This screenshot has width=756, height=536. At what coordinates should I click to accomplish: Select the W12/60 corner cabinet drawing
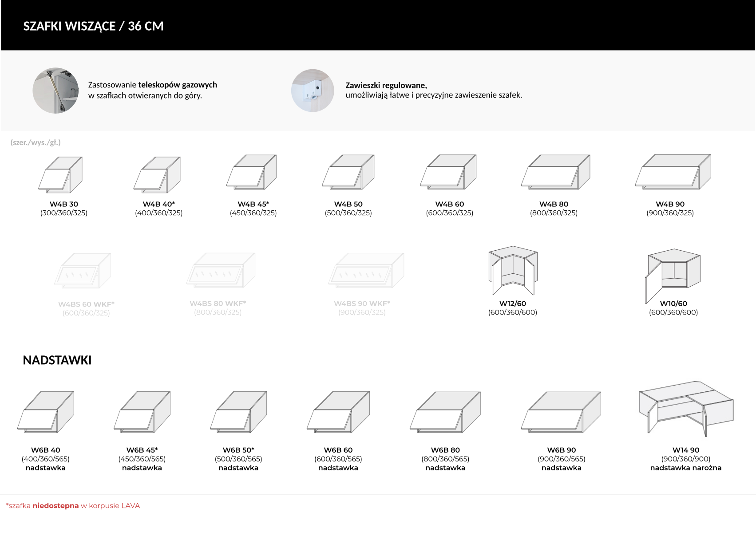click(513, 271)
